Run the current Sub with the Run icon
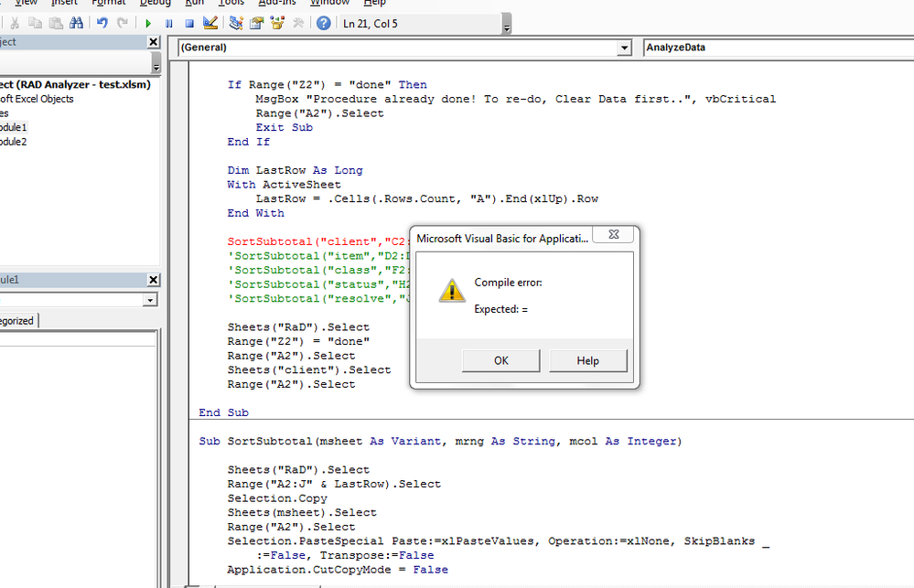Viewport: 914px width, 588px height. coord(149,23)
